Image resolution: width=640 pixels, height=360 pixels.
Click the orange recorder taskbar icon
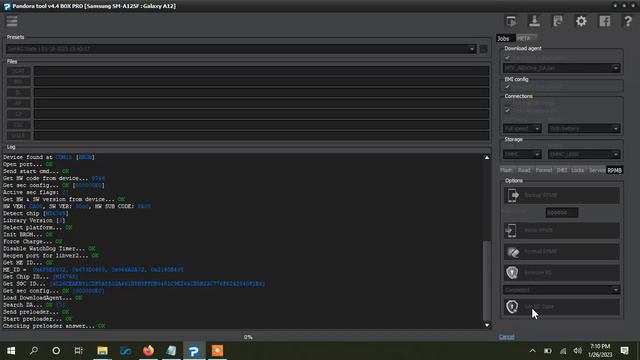[217, 351]
